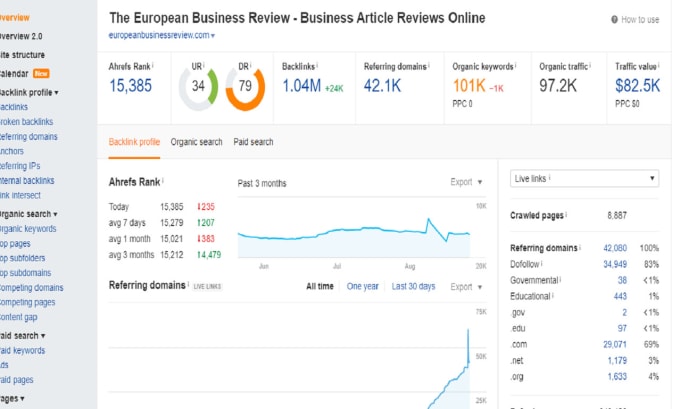The width and height of the screenshot is (680, 409).
Task: Open the Backlinks count 1.04M
Action: pyautogui.click(x=302, y=86)
